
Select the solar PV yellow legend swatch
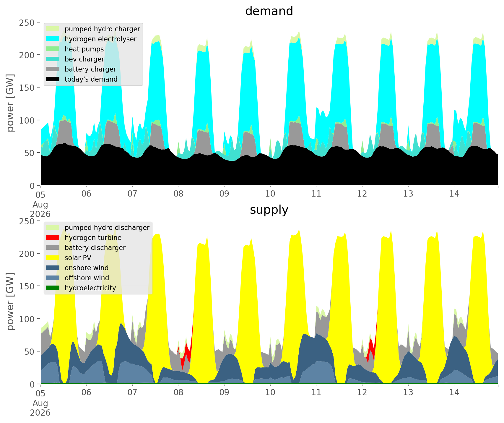(x=53, y=257)
